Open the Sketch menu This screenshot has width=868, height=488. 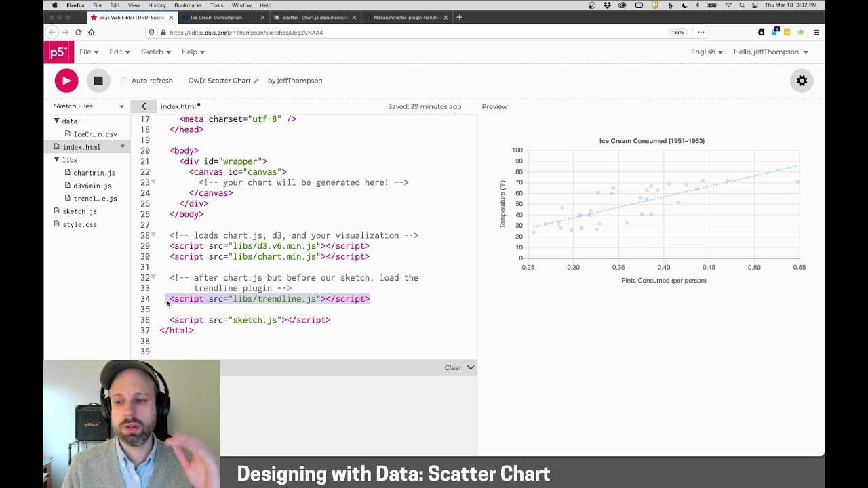[x=156, y=52]
